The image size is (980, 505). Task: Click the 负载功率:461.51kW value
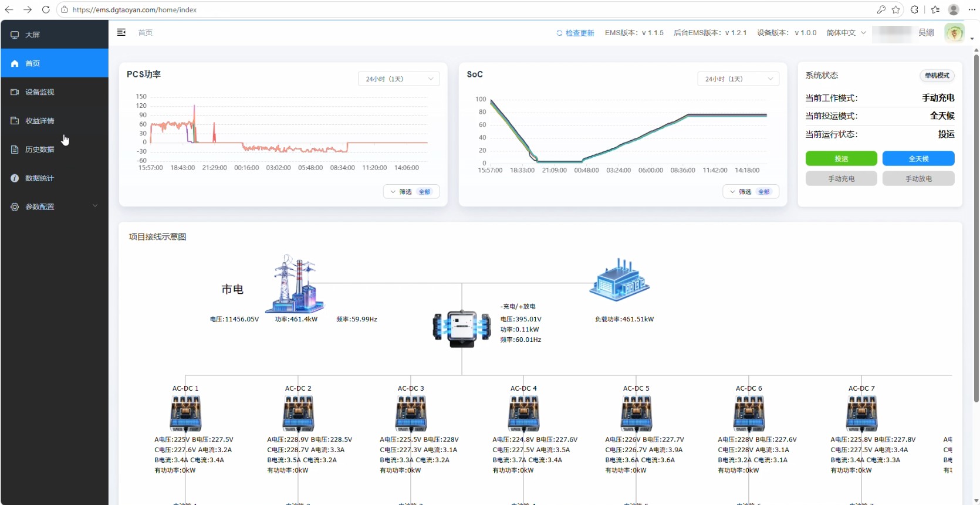pos(624,319)
